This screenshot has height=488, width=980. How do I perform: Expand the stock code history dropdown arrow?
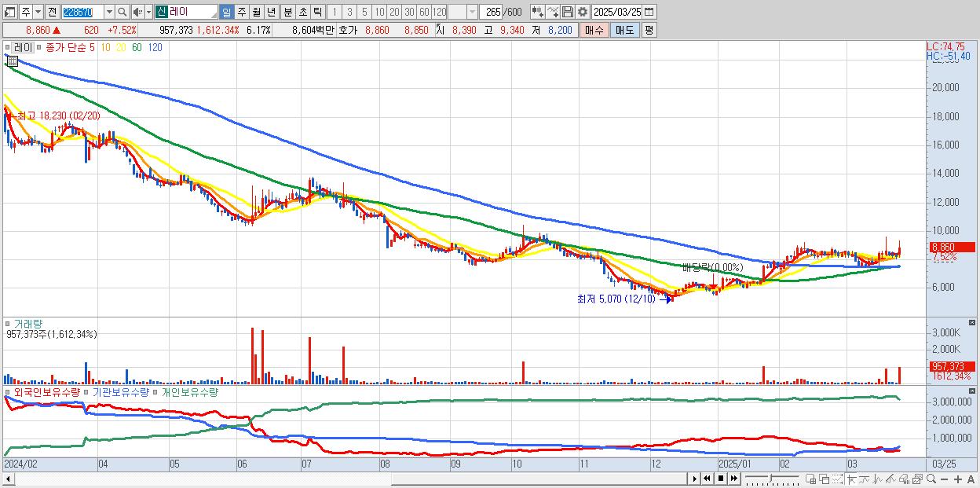coord(109,12)
